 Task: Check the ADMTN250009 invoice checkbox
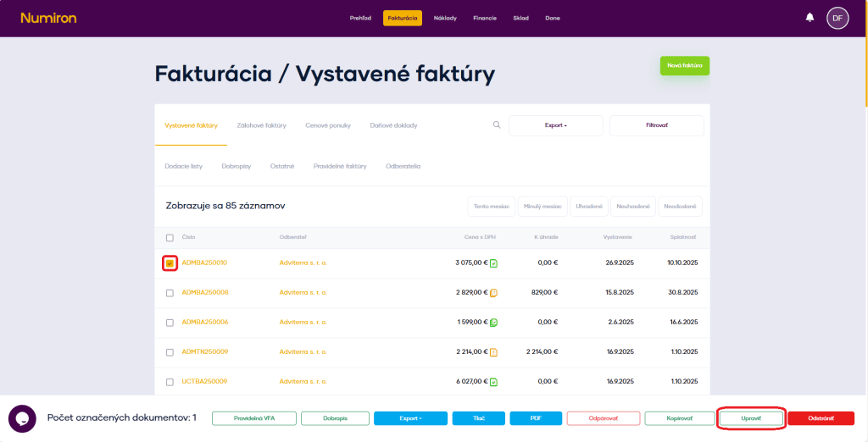[x=170, y=352]
